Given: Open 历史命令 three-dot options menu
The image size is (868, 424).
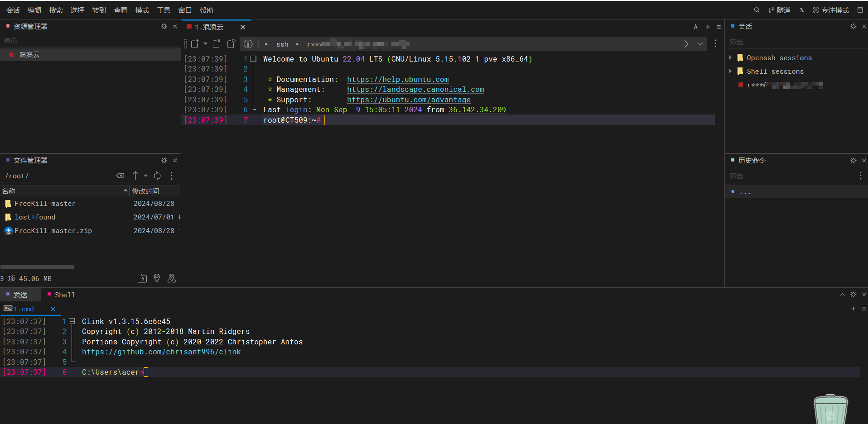Looking at the screenshot, I should (x=860, y=176).
